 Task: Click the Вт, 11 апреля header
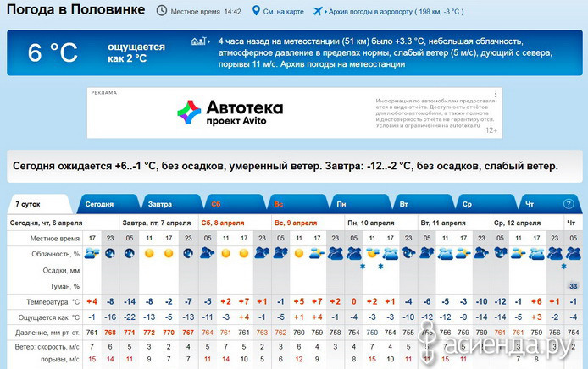442,223
